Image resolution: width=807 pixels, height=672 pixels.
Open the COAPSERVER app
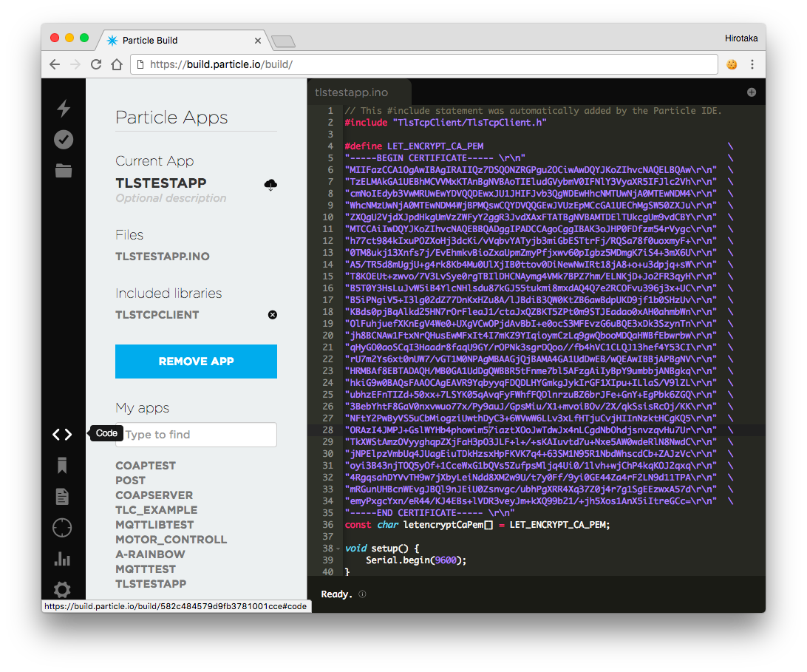click(154, 495)
